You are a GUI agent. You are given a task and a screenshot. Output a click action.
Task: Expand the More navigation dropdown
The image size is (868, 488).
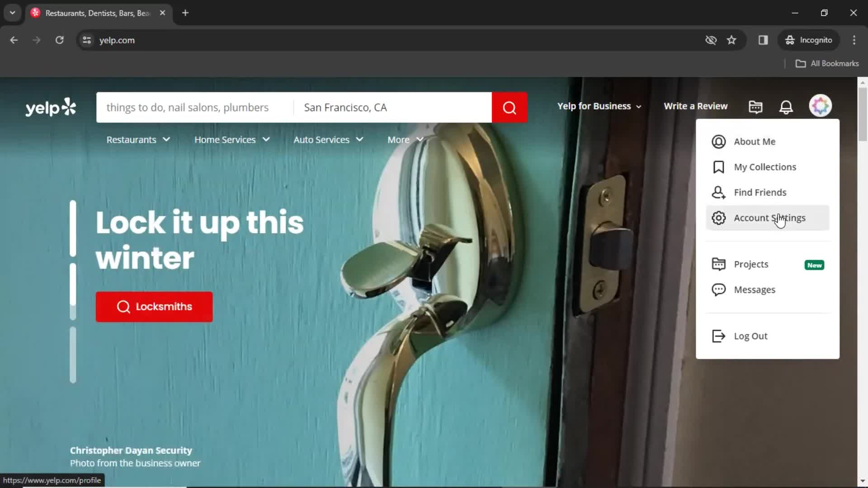406,140
